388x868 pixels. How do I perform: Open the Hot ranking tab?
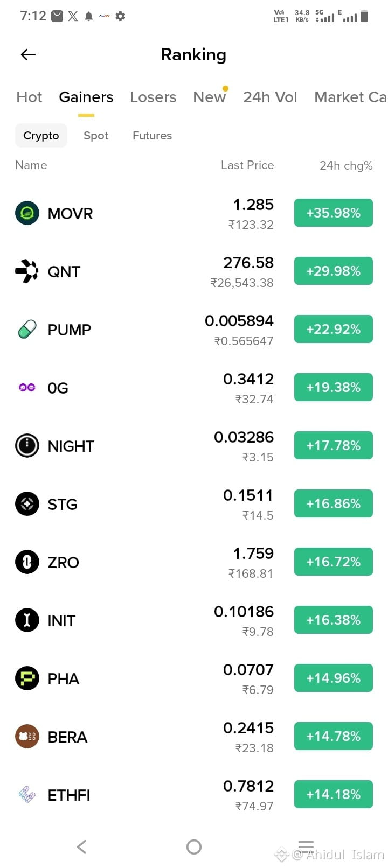(x=29, y=97)
